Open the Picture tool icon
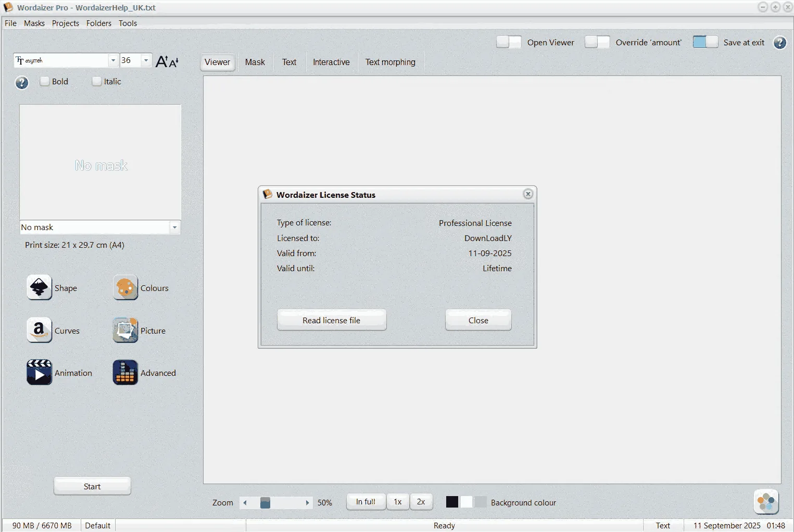Viewport: 794px width, 532px height. click(x=125, y=330)
